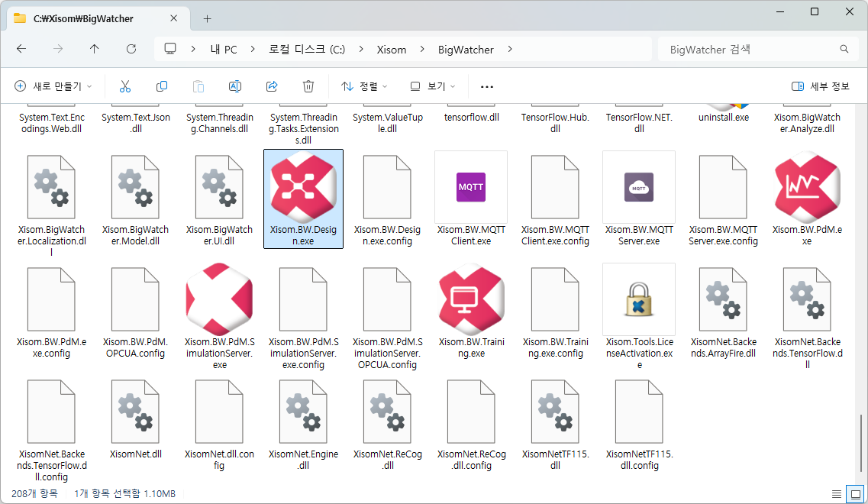Screen dimensions: 868x504
Task: Select Xisom.BW.MQTTClient.exe.config file name
Action: (555, 235)
